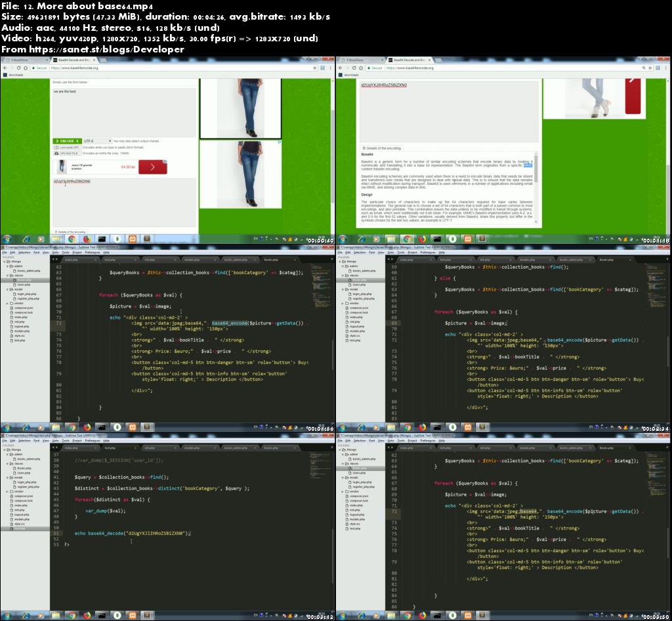Open Users.php file in 00:01:56 sidebar
The image size is (672, 621).
click(24, 285)
